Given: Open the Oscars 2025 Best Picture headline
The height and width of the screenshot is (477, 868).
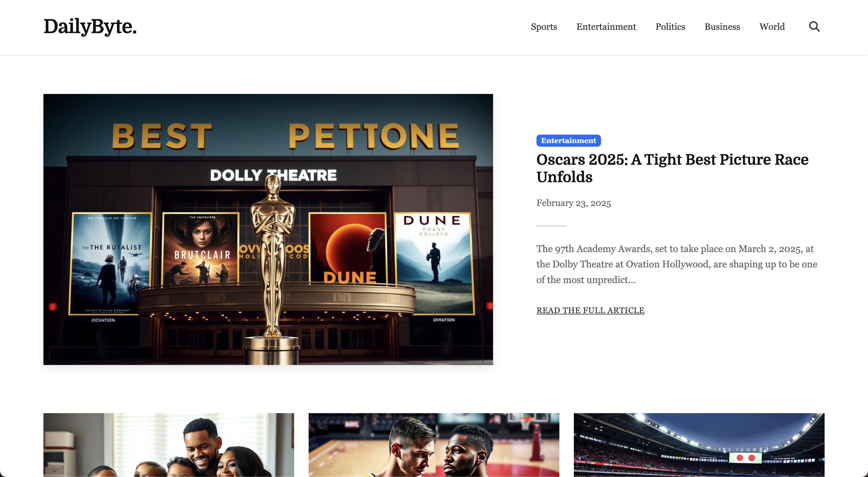Looking at the screenshot, I should [x=672, y=168].
